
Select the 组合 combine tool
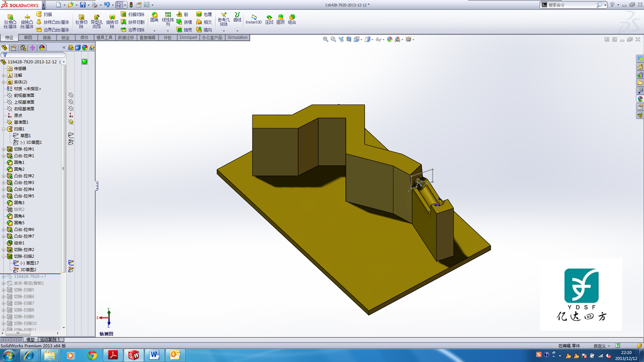point(292,19)
